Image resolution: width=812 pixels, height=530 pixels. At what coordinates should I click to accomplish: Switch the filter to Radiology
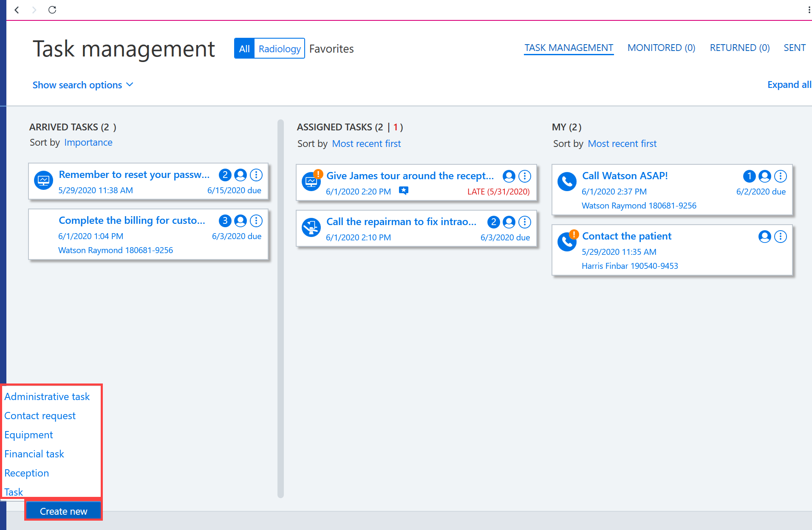pyautogui.click(x=280, y=48)
